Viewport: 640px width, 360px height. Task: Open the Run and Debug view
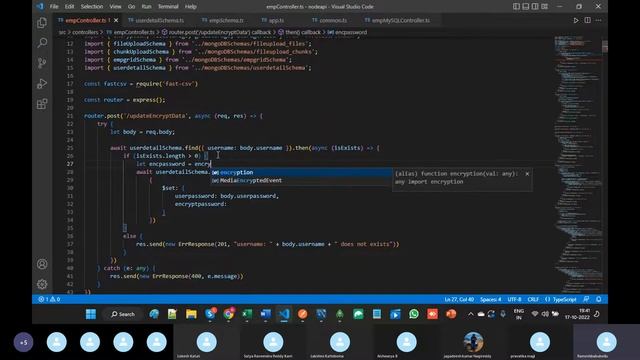click(42, 83)
